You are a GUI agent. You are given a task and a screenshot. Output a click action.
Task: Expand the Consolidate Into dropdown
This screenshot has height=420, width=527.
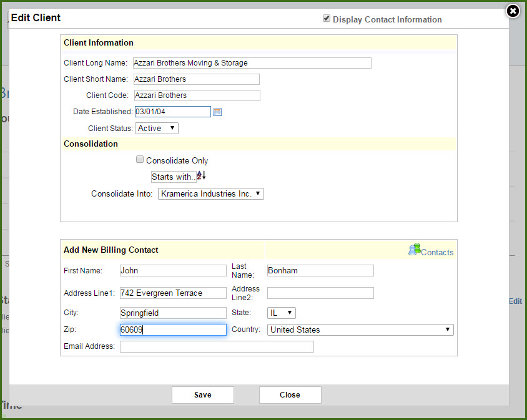coord(211,194)
